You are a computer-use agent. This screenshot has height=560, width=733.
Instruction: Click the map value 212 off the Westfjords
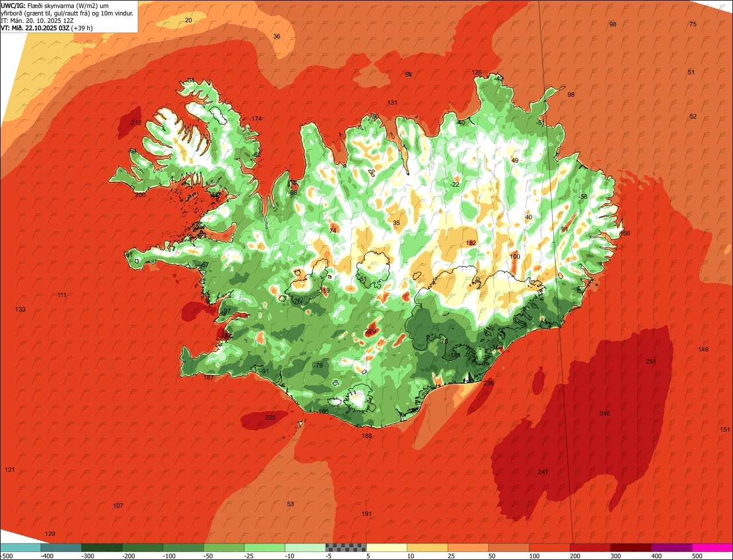pos(136,123)
